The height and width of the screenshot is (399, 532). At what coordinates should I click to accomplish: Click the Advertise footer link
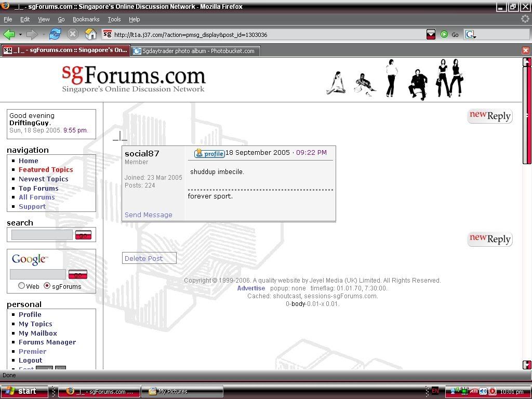tap(251, 288)
